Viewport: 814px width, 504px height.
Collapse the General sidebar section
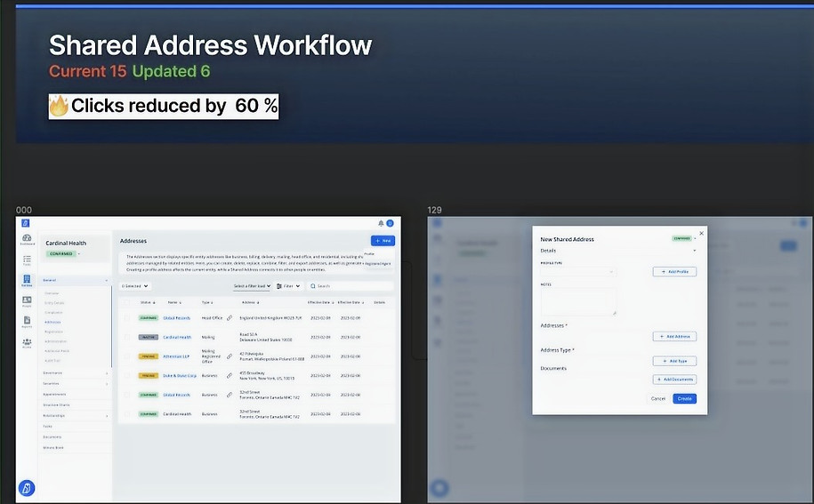pyautogui.click(x=107, y=280)
